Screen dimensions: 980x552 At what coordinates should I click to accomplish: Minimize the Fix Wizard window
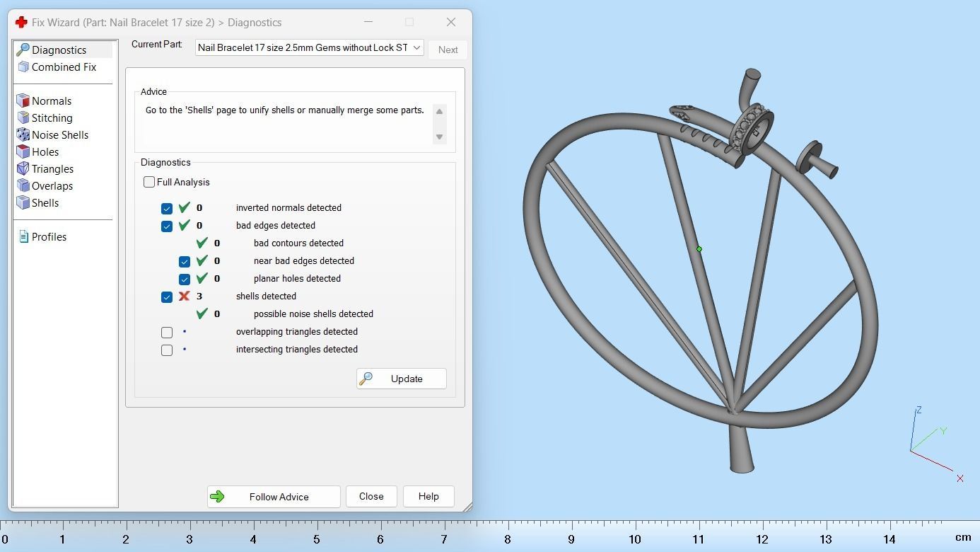pos(368,22)
